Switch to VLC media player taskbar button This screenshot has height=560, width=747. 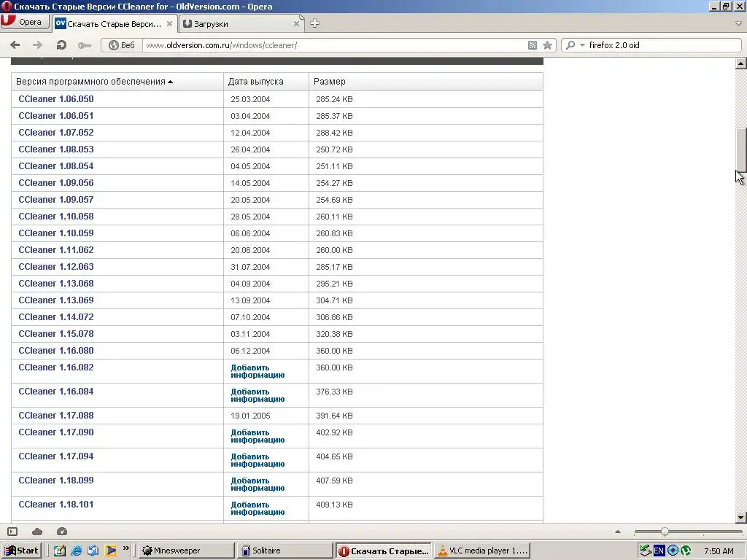pyautogui.click(x=481, y=551)
